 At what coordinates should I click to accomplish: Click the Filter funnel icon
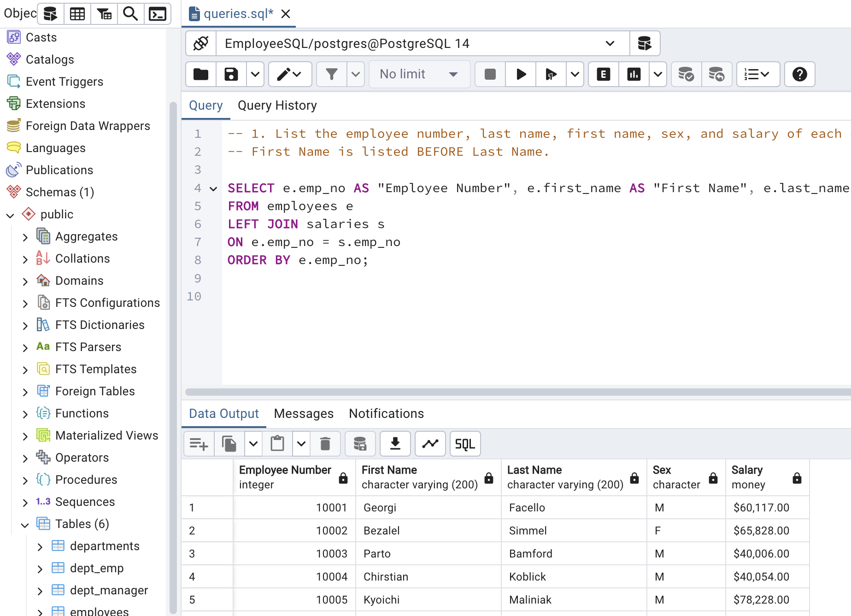332,74
